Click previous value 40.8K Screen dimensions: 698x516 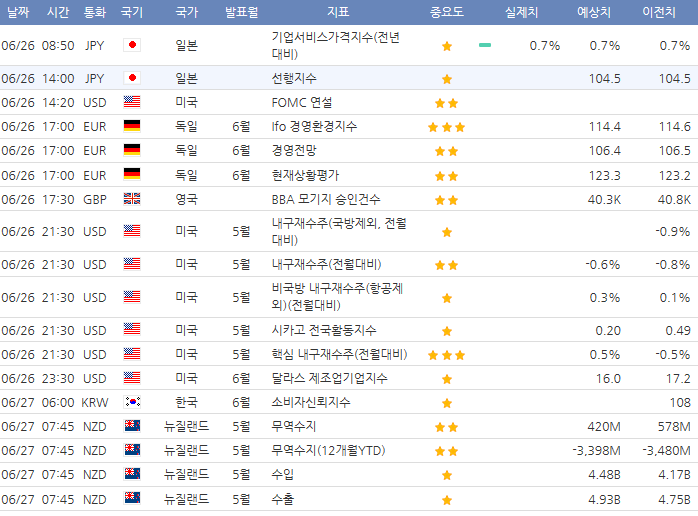click(674, 199)
